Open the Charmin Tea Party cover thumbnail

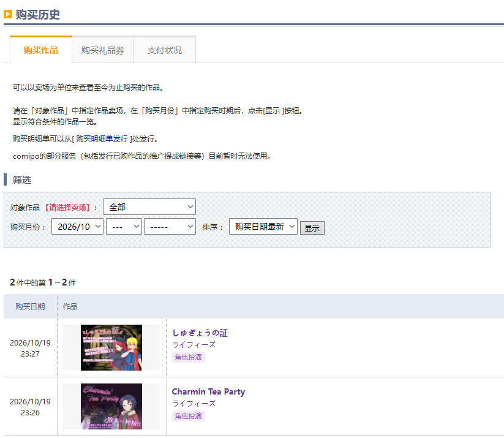click(111, 406)
